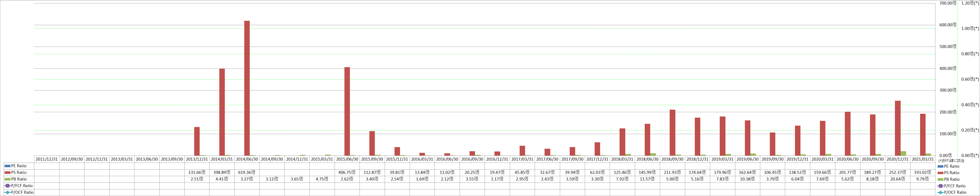
Task: Select P/FCF Ratio entry in right legend
Action: click(x=951, y=186)
